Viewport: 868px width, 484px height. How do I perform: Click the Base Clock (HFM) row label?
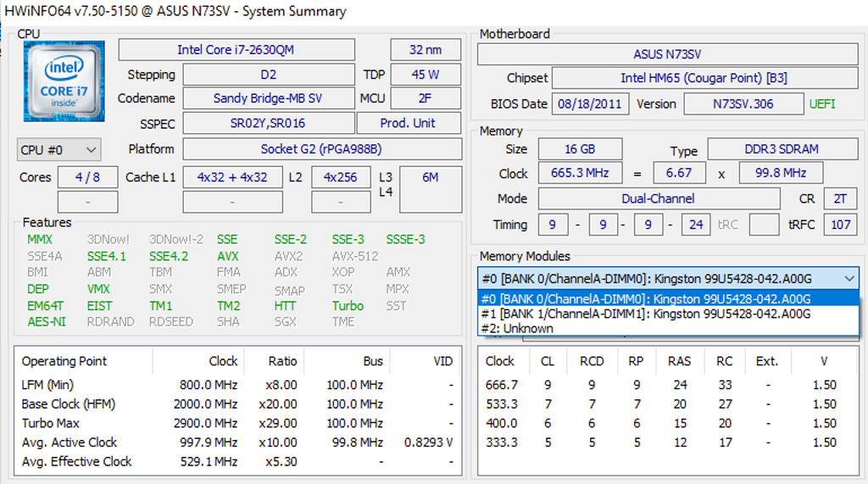69,404
